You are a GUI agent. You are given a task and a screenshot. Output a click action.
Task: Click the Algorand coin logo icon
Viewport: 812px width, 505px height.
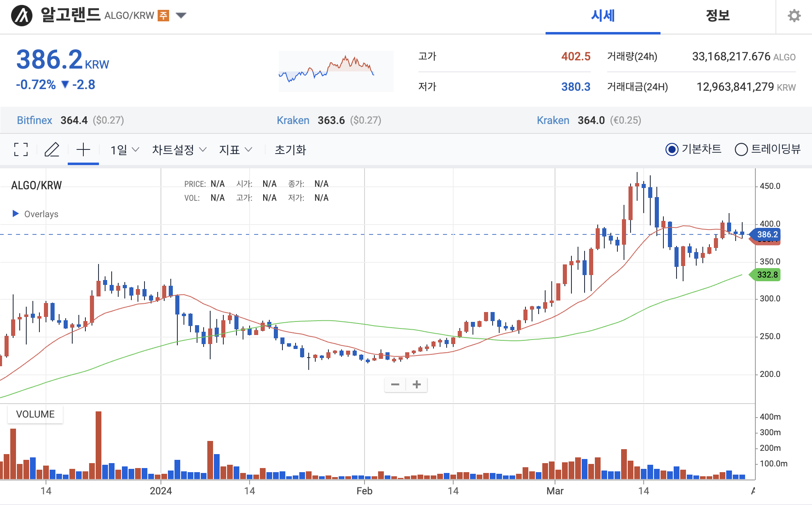[21, 16]
